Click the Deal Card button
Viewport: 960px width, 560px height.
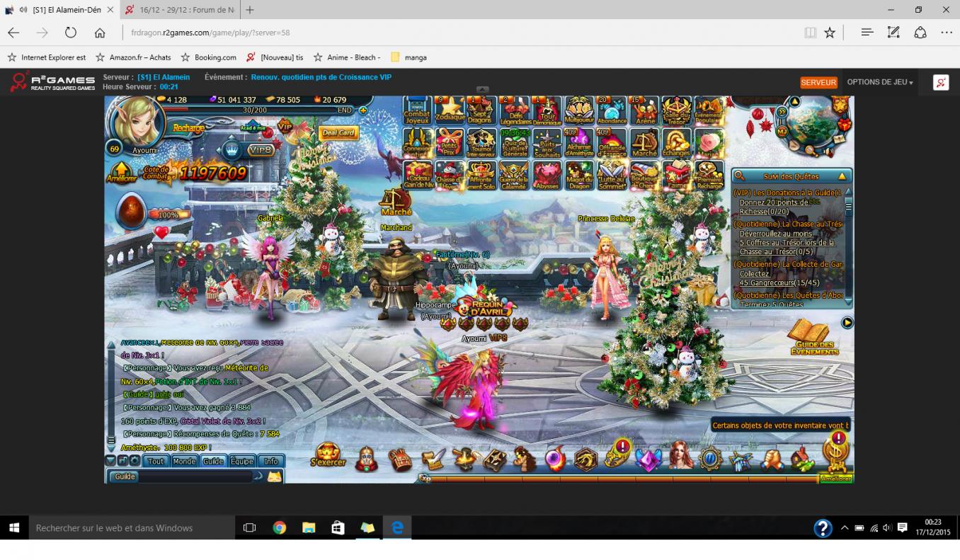click(x=338, y=133)
